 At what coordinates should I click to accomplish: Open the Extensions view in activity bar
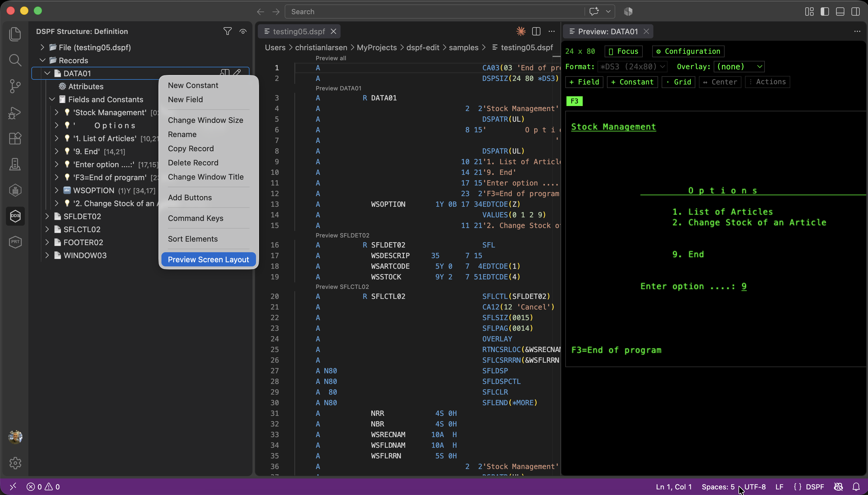pyautogui.click(x=15, y=138)
